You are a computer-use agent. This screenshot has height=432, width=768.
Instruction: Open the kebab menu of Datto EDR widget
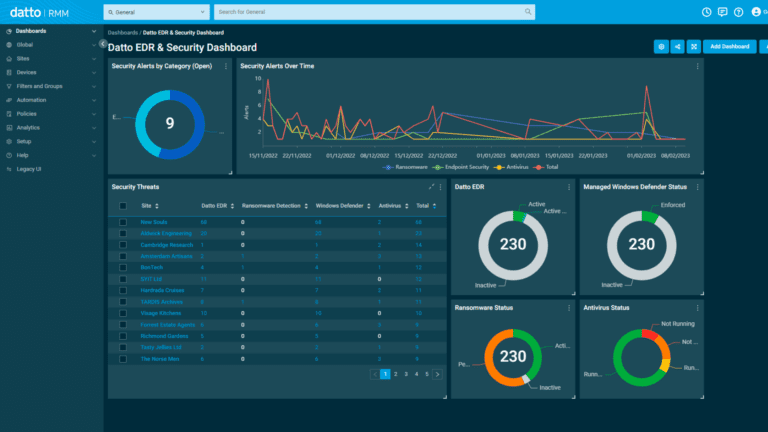coord(569,187)
